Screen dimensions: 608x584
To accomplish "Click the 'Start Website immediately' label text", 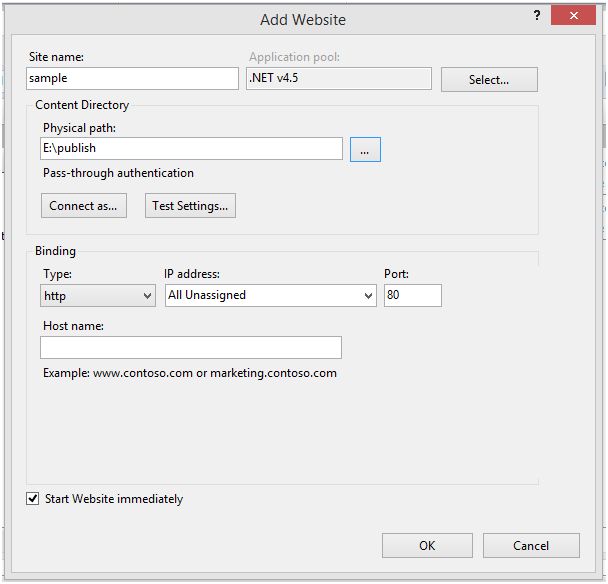I will tap(114, 499).
